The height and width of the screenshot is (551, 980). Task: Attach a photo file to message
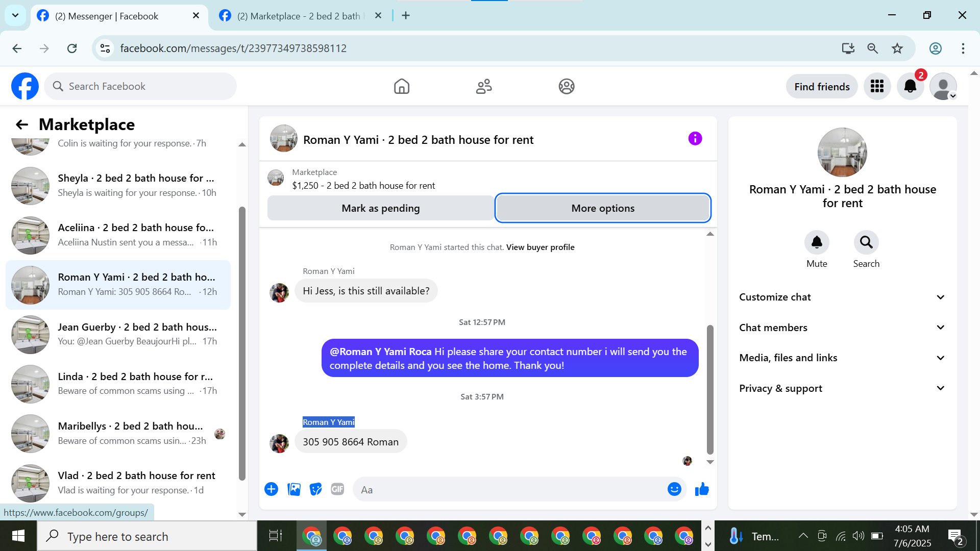(294, 489)
